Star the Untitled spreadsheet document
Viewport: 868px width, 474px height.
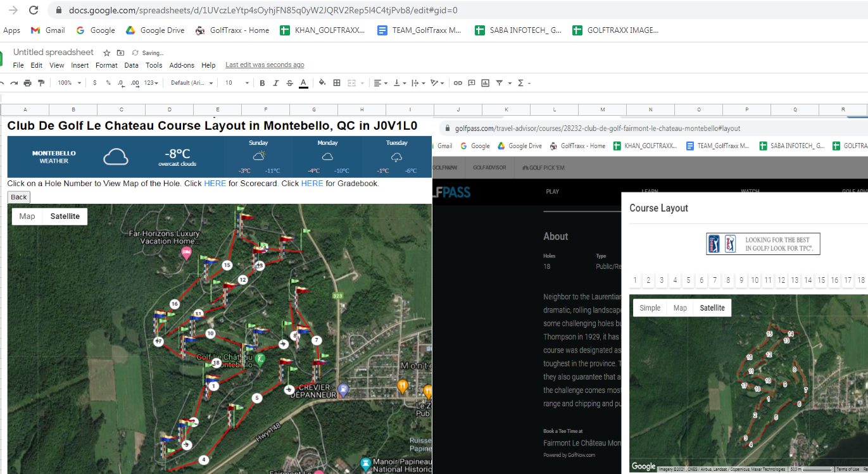click(x=107, y=53)
